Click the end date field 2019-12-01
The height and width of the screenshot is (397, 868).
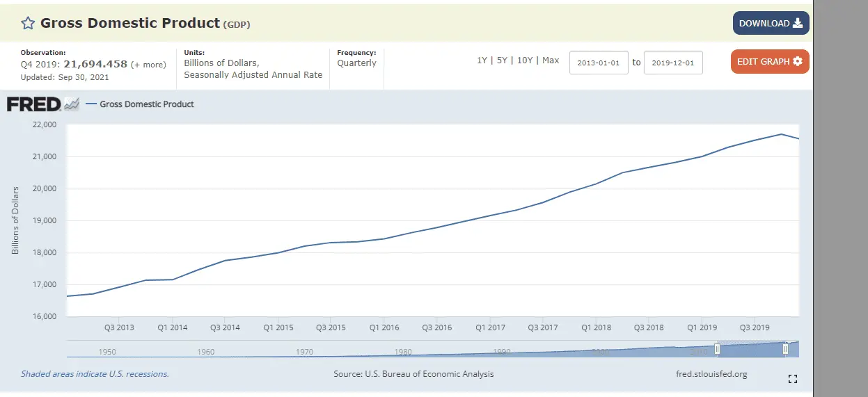[673, 63]
